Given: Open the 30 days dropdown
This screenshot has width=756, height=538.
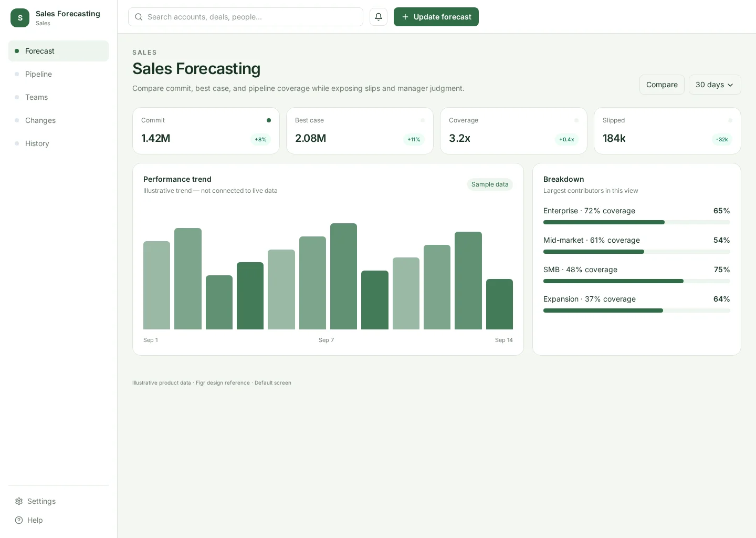Looking at the screenshot, I should tap(715, 85).
